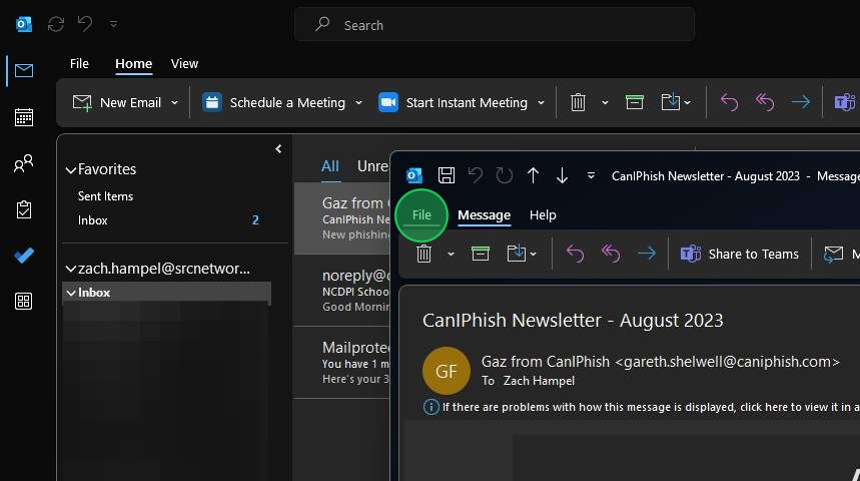
Task: Click the display problems info bar message
Action: click(641, 407)
